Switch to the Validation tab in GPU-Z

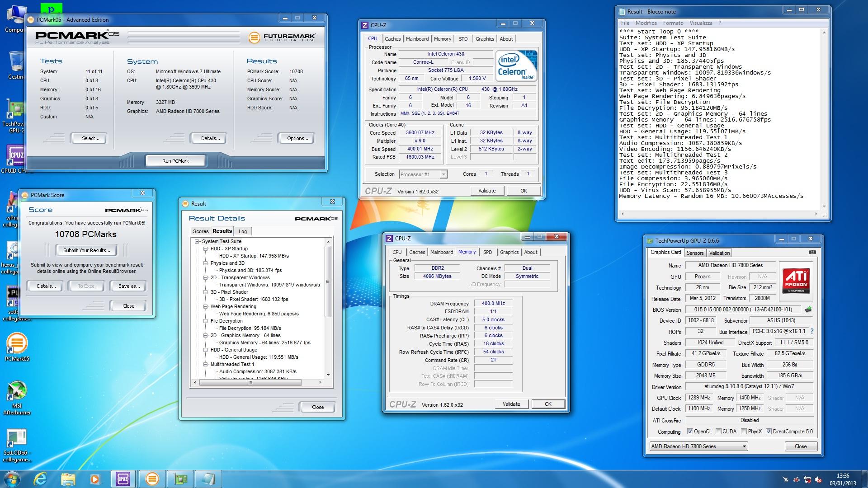click(719, 253)
